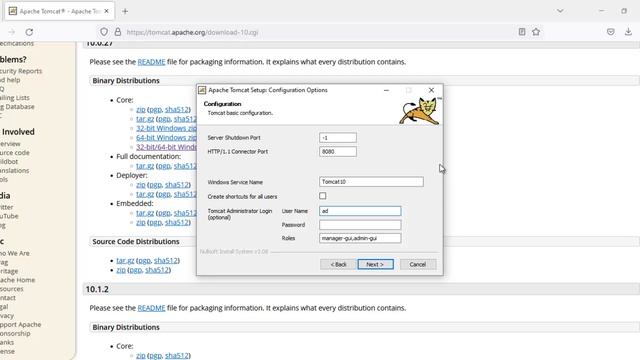This screenshot has height=360, width=640.
Task: Click the forward navigation arrow
Action: [11, 32]
